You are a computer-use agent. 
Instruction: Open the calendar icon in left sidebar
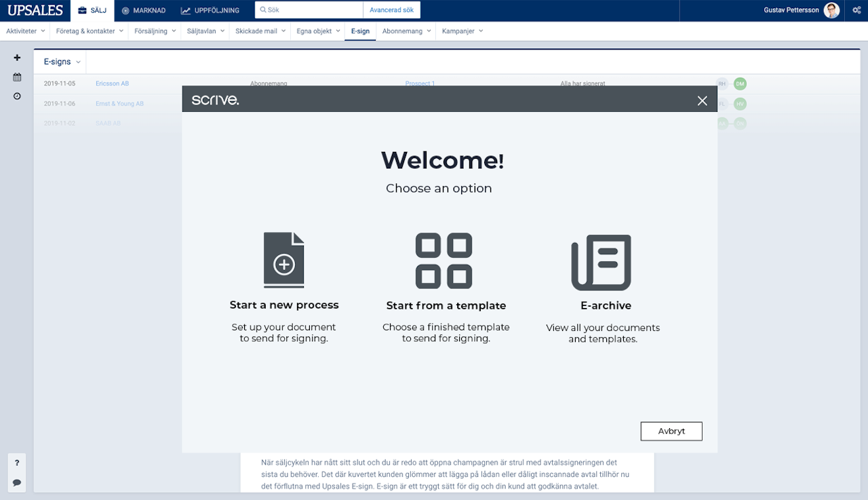tap(18, 77)
